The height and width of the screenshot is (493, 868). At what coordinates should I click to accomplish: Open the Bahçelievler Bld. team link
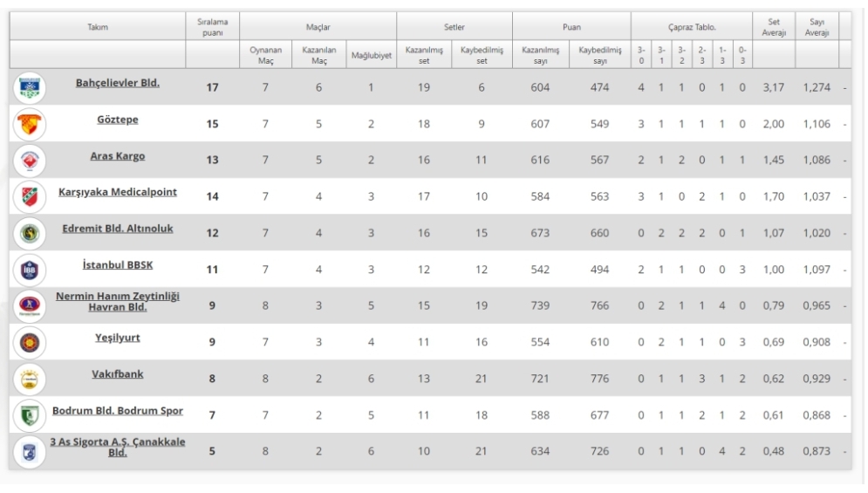click(x=118, y=83)
